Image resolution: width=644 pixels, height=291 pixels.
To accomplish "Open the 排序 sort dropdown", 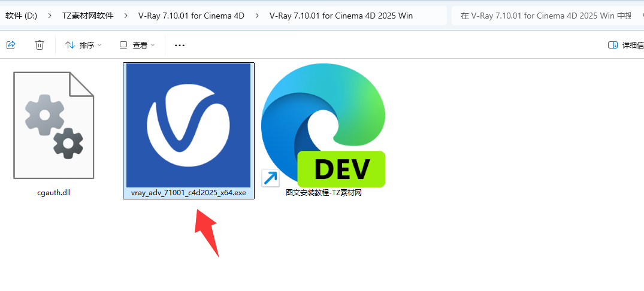I will 83,45.
